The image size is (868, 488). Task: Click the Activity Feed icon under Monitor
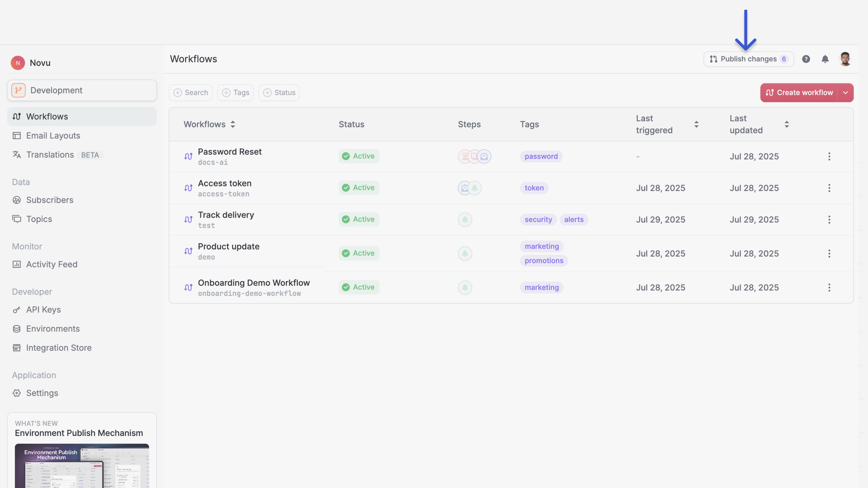coord(17,264)
